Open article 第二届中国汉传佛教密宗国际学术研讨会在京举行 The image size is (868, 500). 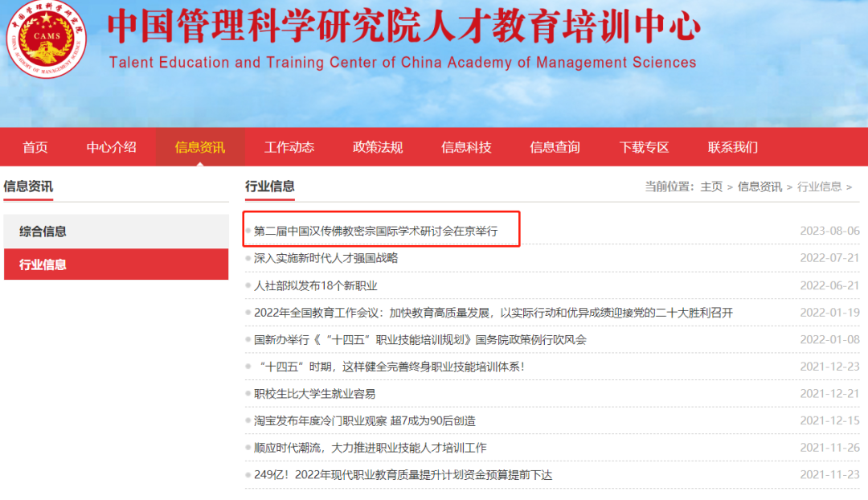(x=376, y=232)
